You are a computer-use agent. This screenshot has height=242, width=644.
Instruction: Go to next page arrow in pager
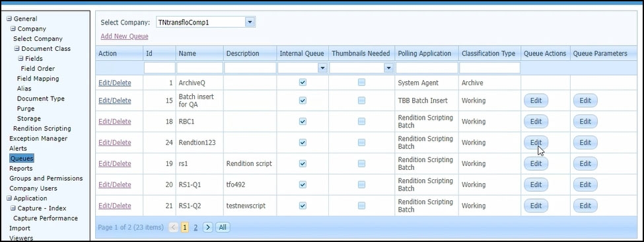click(x=208, y=227)
